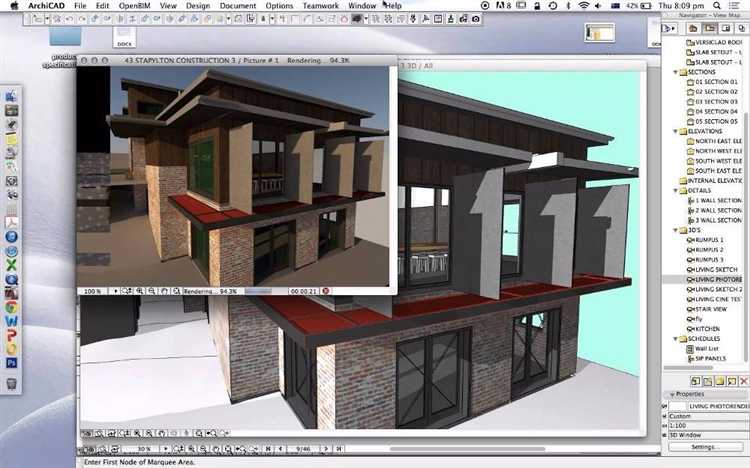Open the 1:100 scale dropdown
Image resolution: width=750 pixels, height=468 pixels.
click(708, 425)
